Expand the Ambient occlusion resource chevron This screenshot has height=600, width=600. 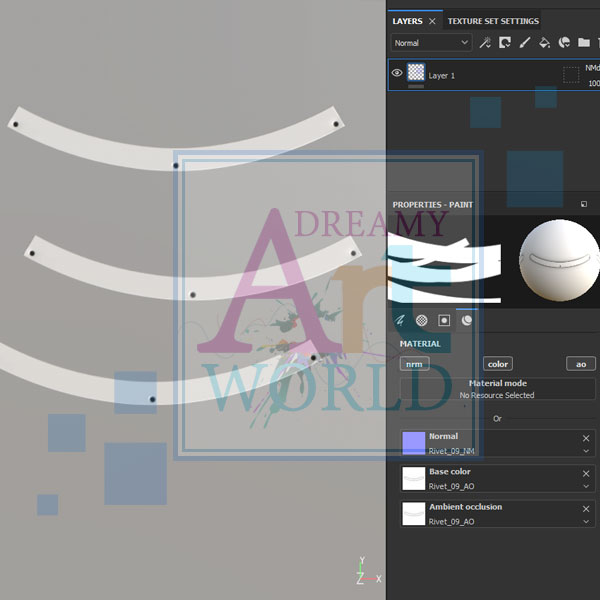tap(586, 522)
